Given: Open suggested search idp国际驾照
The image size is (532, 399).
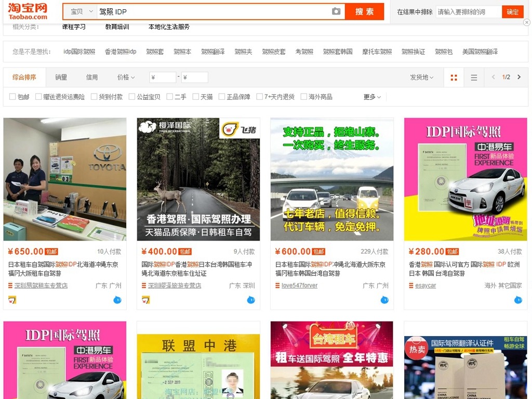Looking at the screenshot, I should pos(79,51).
